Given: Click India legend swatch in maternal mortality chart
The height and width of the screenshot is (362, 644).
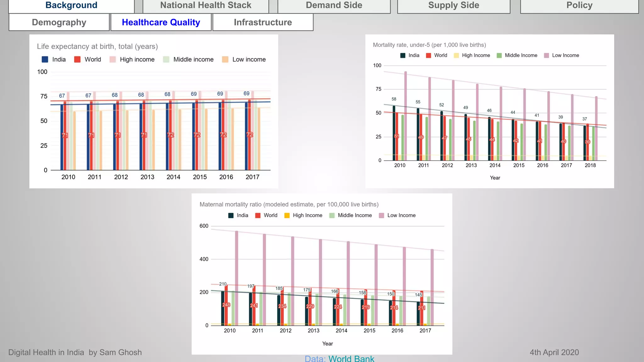Looking at the screenshot, I should click(x=231, y=216).
